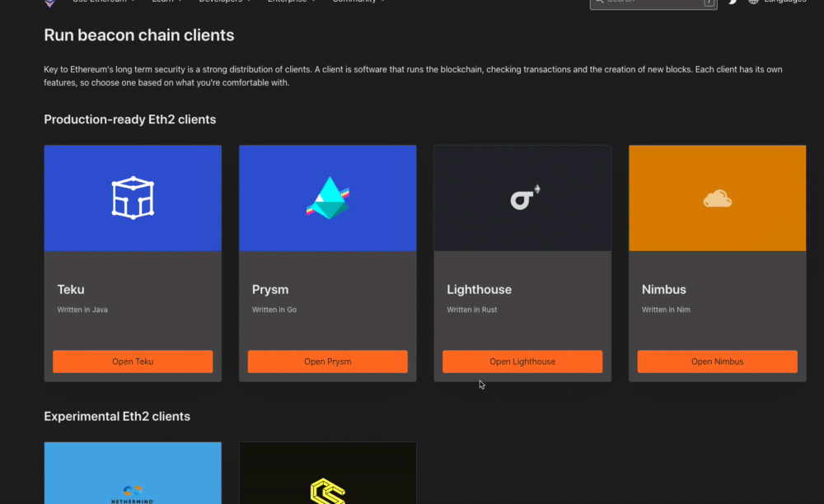Viewport: 824px width, 504px height.
Task: Click the 'Production-ready Eth2 clients' heading
Action: [130, 119]
